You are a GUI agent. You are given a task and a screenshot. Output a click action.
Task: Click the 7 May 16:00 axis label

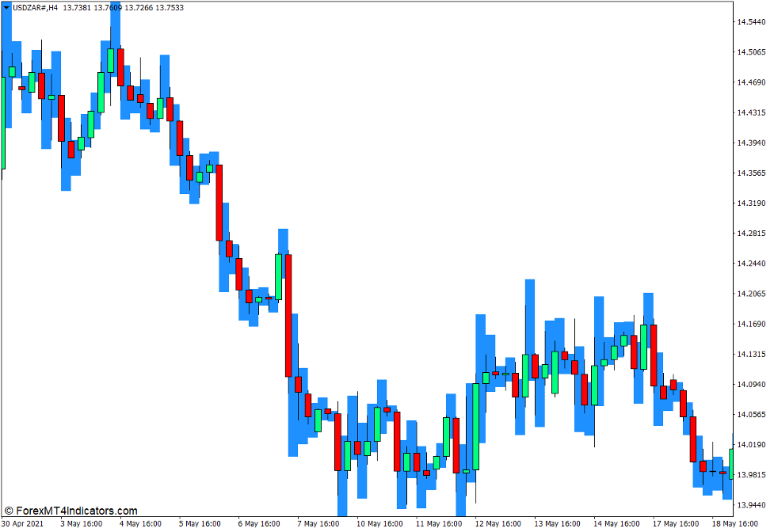point(318,523)
